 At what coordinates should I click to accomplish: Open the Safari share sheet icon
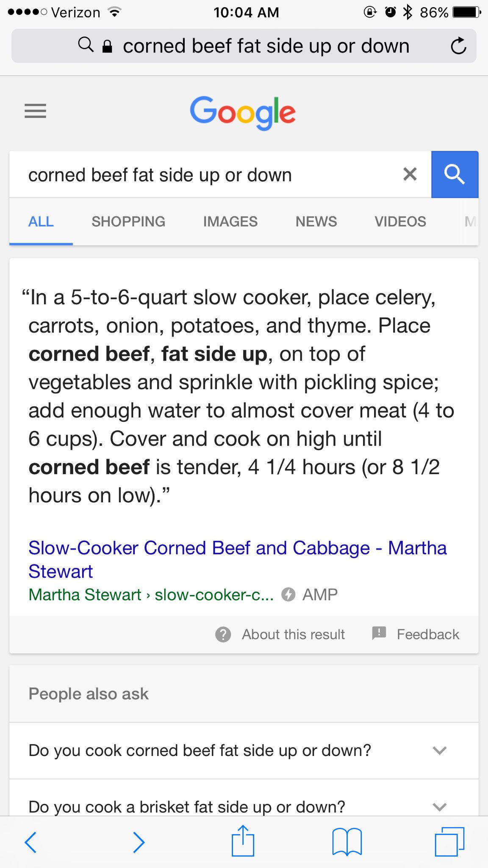(x=243, y=841)
